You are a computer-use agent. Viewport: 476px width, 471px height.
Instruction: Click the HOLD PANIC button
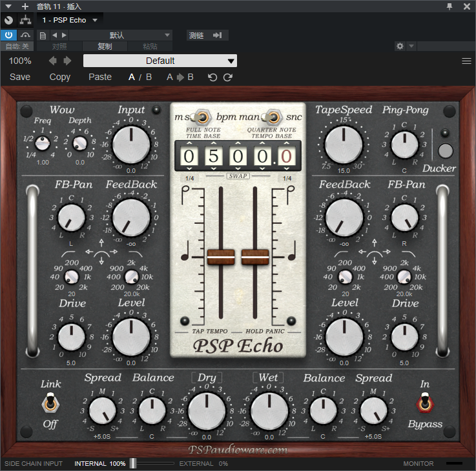(x=291, y=321)
